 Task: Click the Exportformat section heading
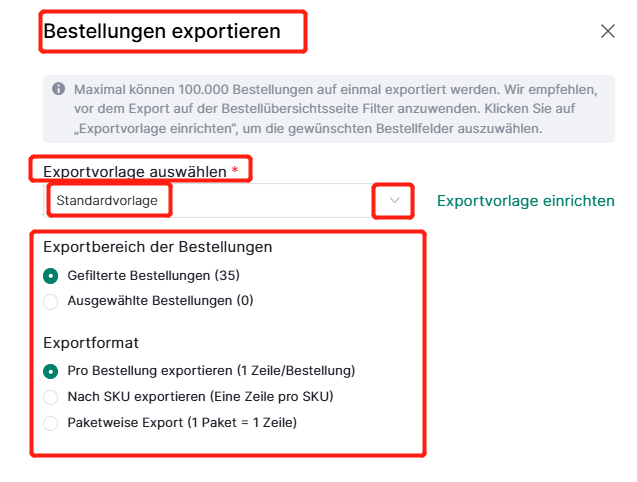pos(91,343)
